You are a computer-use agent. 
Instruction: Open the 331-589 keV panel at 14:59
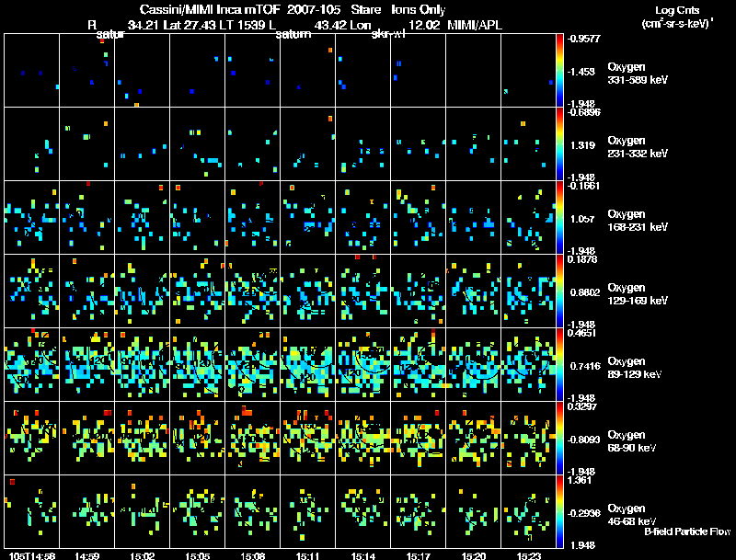tap(86, 70)
